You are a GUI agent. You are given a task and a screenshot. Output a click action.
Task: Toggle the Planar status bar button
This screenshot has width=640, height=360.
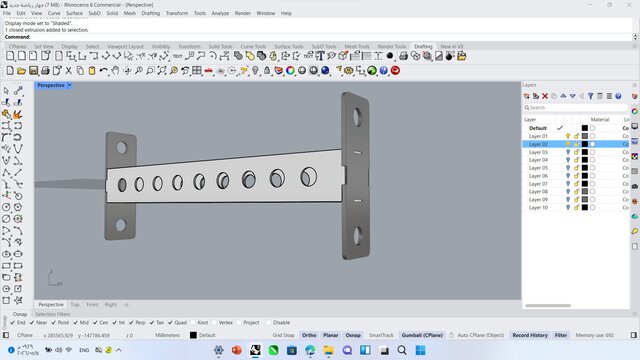(x=331, y=335)
